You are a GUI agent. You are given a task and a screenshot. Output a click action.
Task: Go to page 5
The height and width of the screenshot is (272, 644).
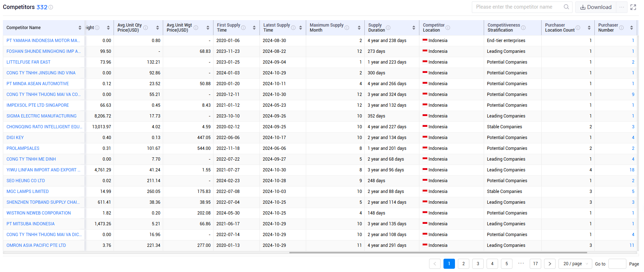507,264
